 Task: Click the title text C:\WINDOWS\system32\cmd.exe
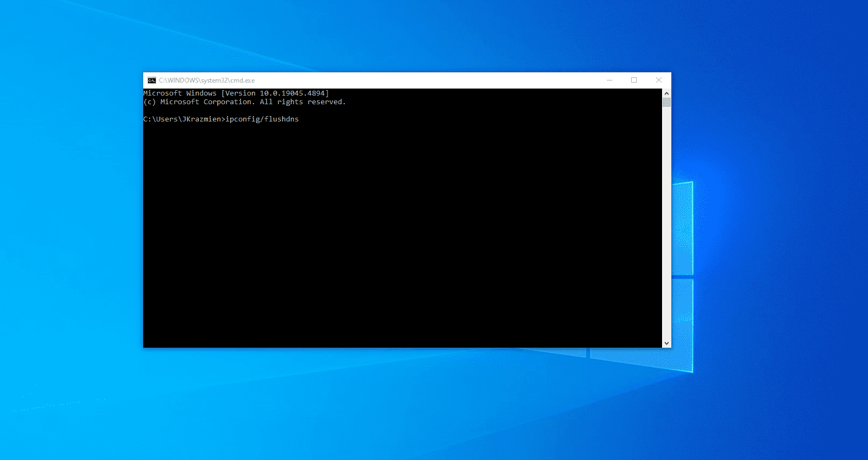tap(206, 80)
